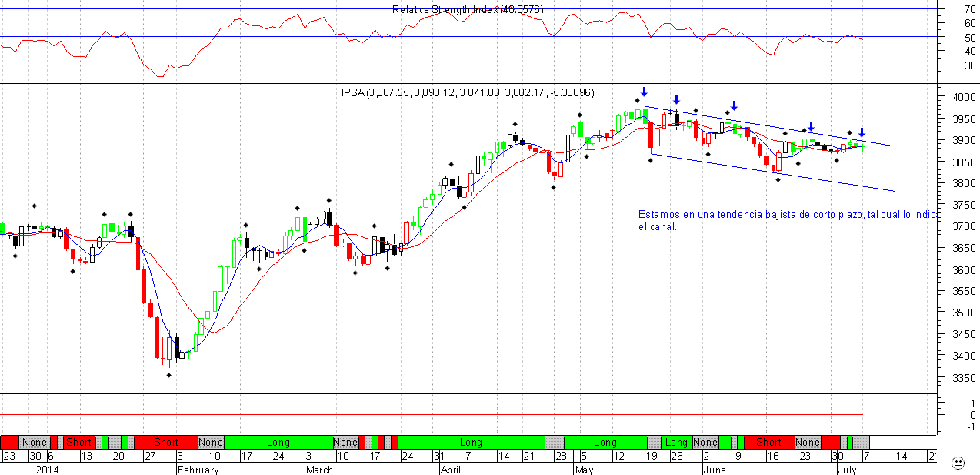Screen dimensions: 980x475
Task: Click the Long signal segment spanning April
Action: [471, 442]
